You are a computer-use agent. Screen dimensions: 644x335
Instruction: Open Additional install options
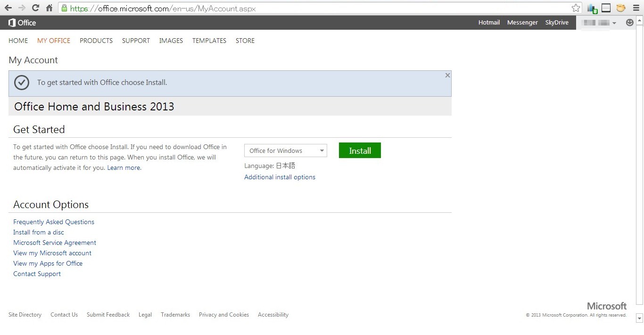pos(280,177)
